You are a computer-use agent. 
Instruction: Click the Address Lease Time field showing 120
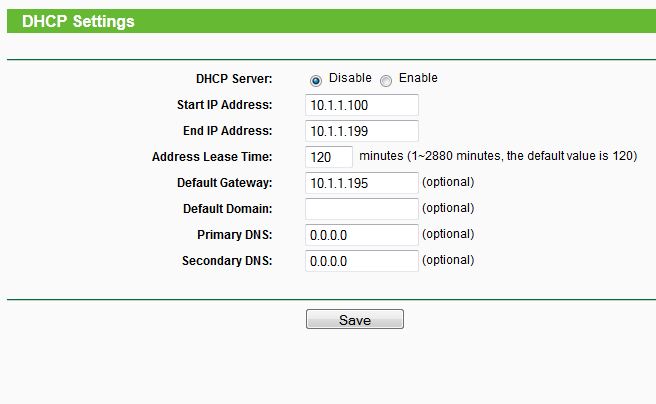pyautogui.click(x=329, y=157)
